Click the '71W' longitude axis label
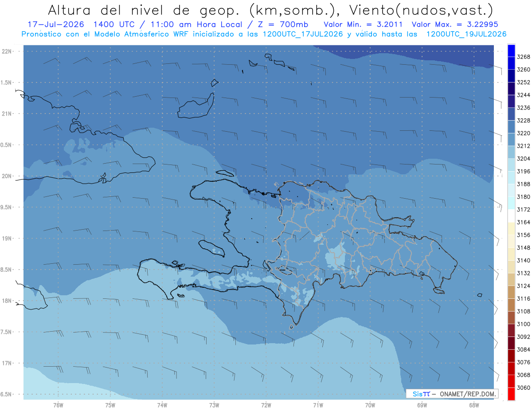The image size is (532, 411). click(318, 405)
